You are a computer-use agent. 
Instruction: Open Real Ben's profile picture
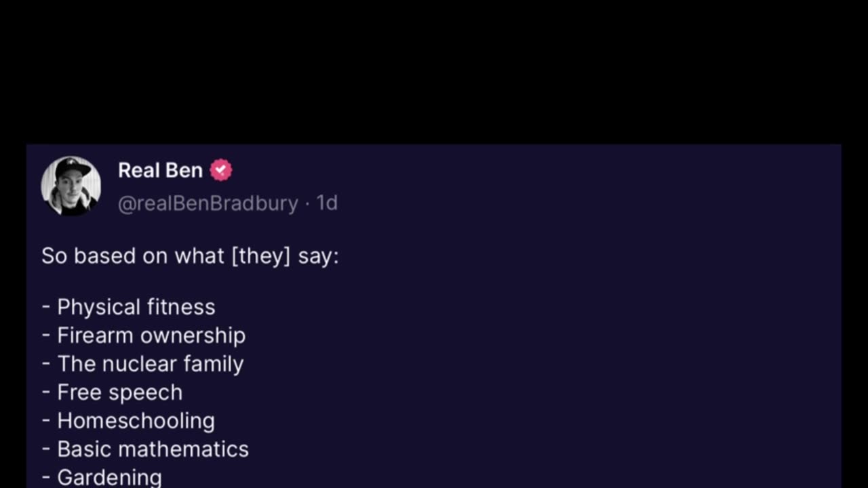pyautogui.click(x=71, y=186)
